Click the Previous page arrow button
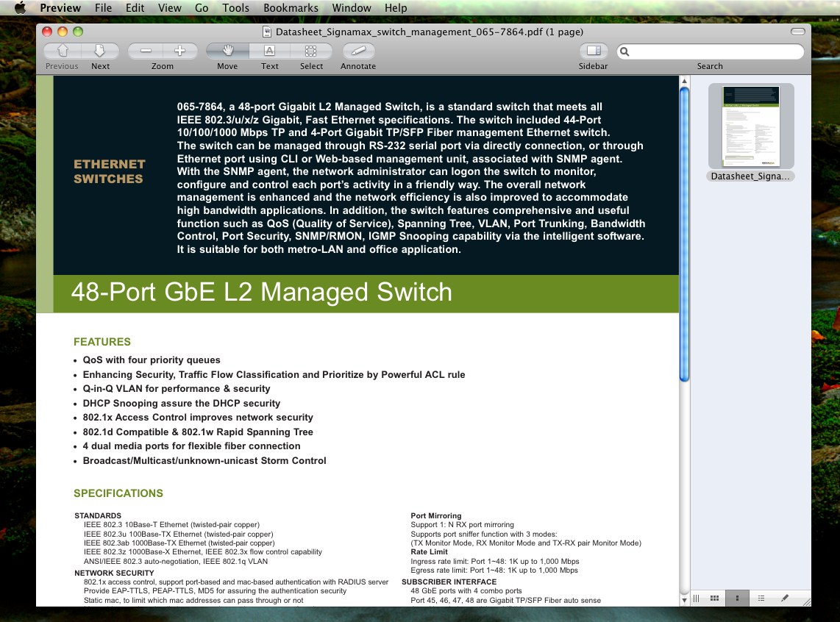840x622 pixels. pos(63,51)
